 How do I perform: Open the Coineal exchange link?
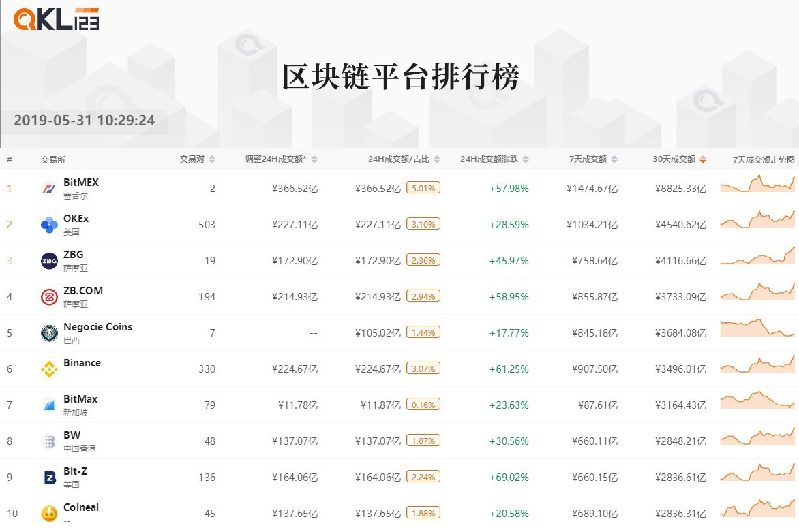(x=81, y=507)
